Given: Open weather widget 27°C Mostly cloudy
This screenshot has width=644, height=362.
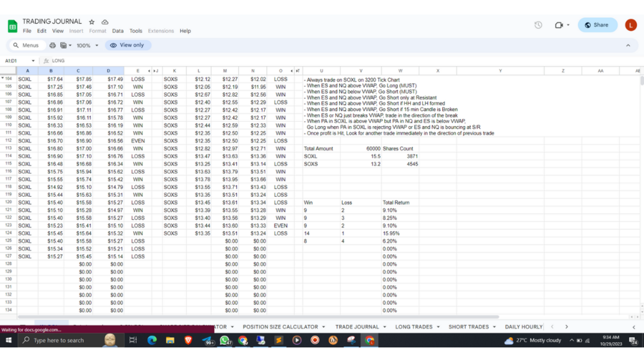Looking at the screenshot, I should 533,340.
